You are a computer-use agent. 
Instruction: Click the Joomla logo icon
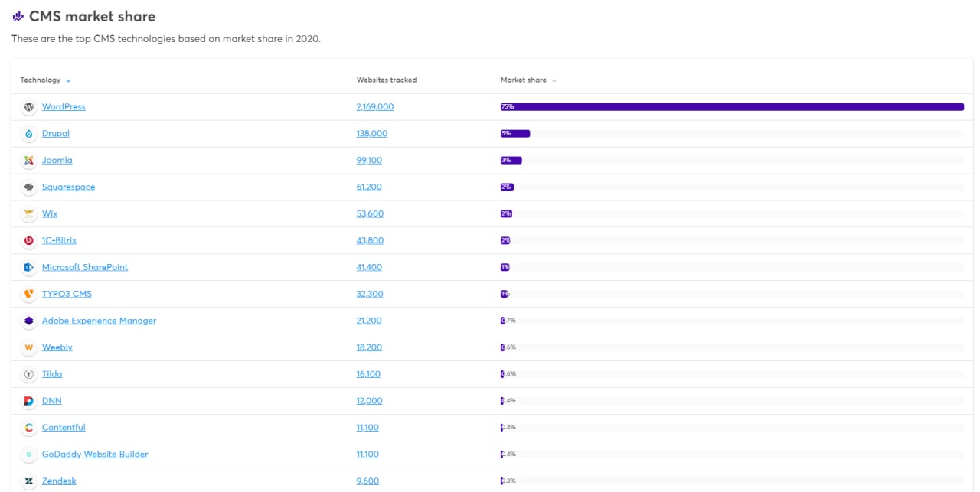29,161
